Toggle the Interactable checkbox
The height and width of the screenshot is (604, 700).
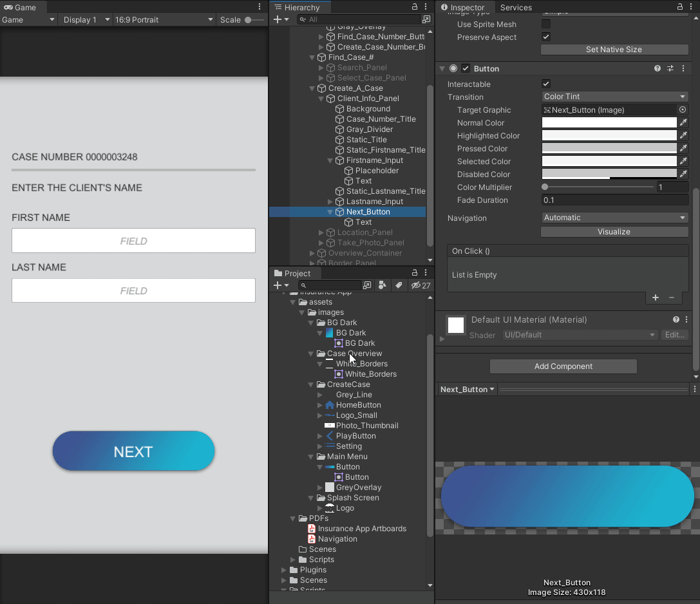[x=545, y=84]
